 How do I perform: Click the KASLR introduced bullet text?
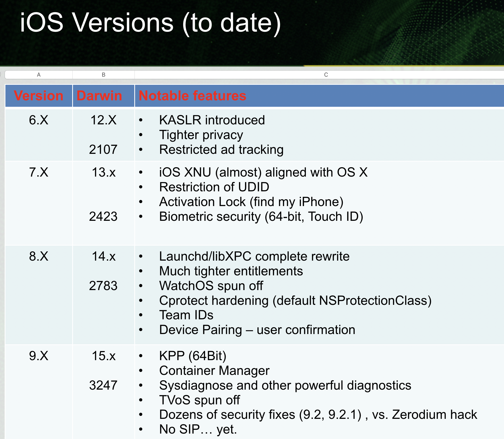(212, 120)
